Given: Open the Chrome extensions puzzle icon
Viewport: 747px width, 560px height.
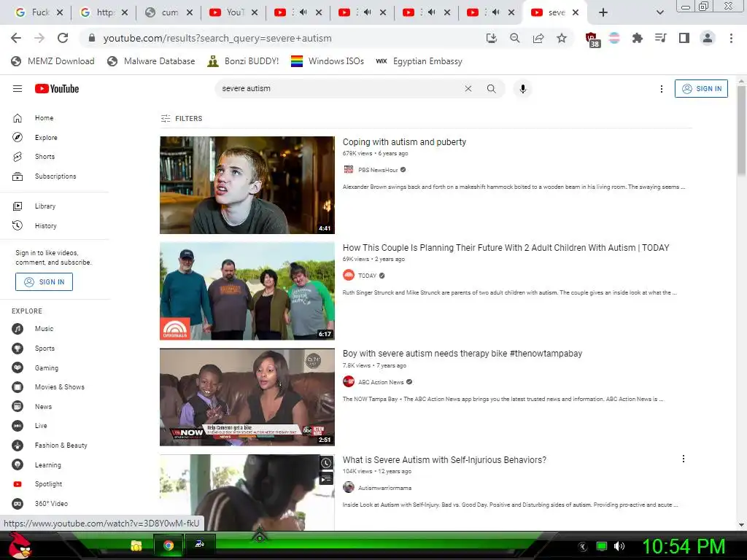Looking at the screenshot, I should click(637, 38).
